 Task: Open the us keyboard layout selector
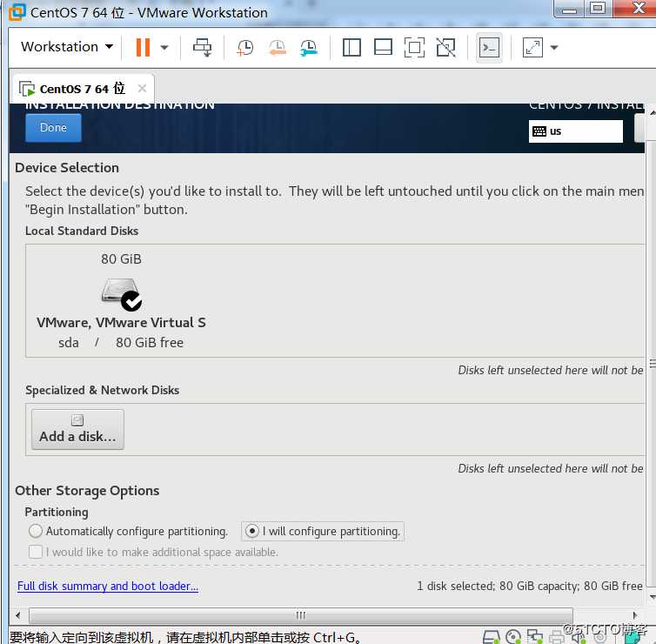click(576, 131)
